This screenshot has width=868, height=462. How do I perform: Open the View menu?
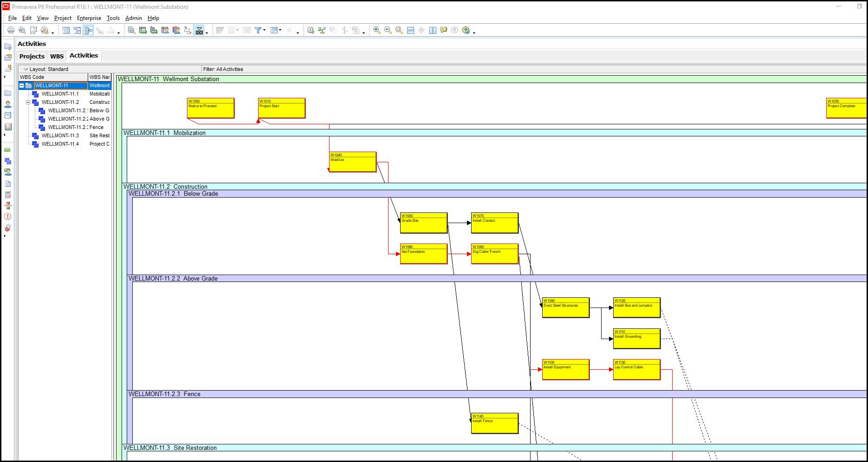click(43, 18)
